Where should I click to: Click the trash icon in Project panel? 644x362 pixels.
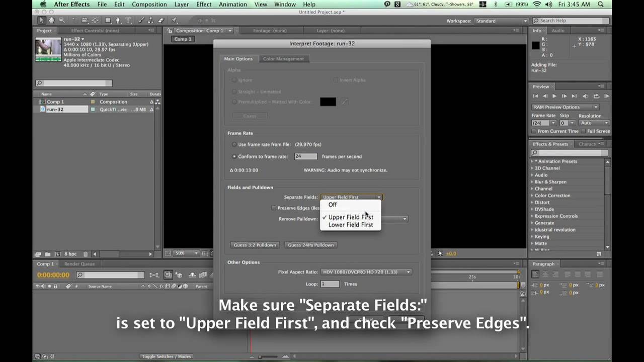point(86,254)
